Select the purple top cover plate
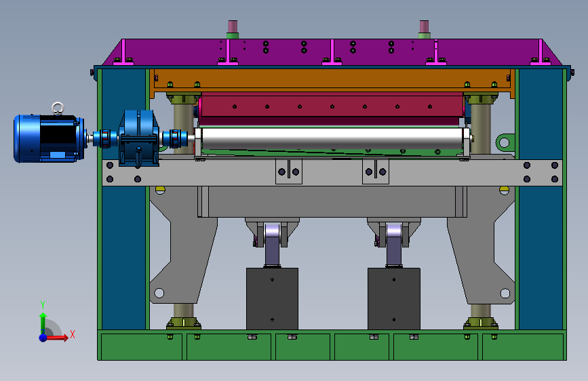 pyautogui.click(x=332, y=52)
